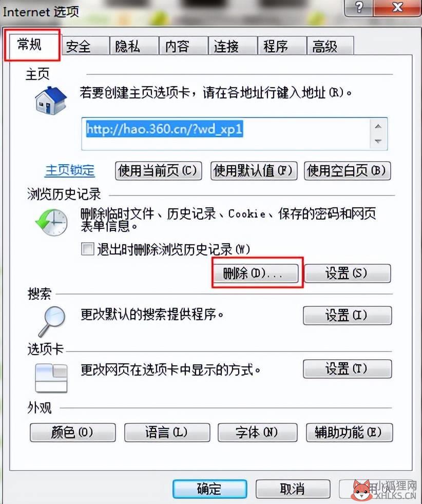Click the question mark help button

tap(359, 7)
